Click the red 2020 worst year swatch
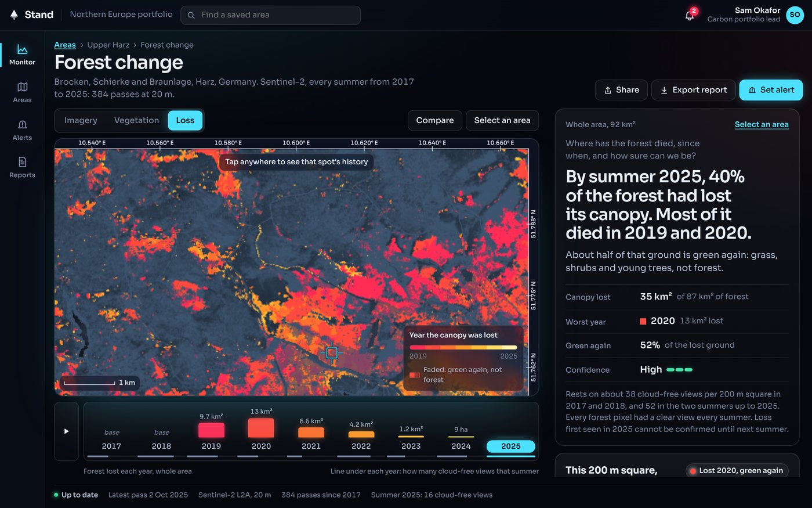812x508 pixels. click(x=643, y=321)
